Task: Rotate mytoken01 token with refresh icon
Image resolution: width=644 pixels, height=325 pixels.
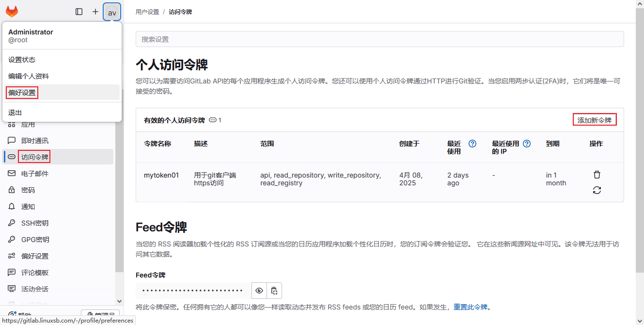Action: tap(597, 190)
